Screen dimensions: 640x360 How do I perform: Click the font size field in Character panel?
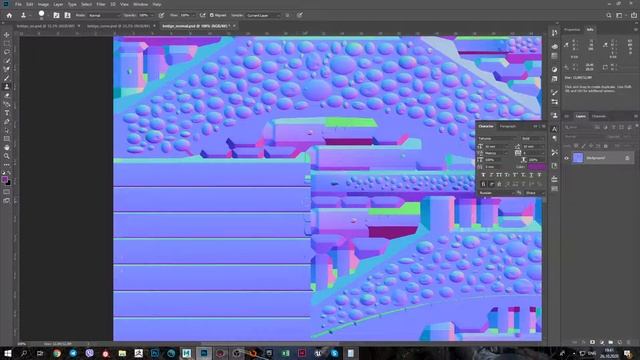(498, 146)
